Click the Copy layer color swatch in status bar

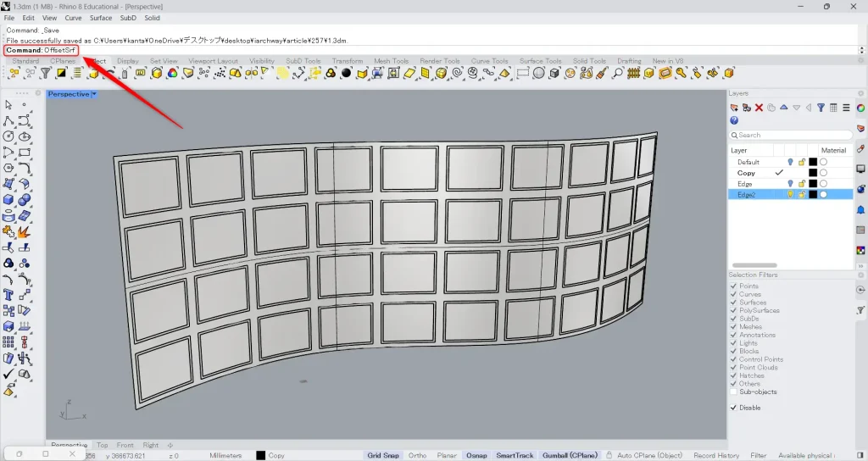[261, 455]
